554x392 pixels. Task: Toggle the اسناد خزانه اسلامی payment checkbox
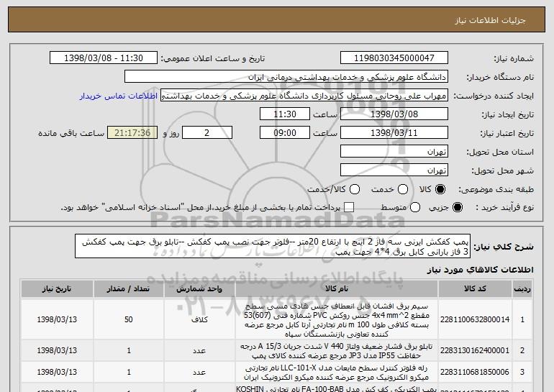click(x=349, y=207)
